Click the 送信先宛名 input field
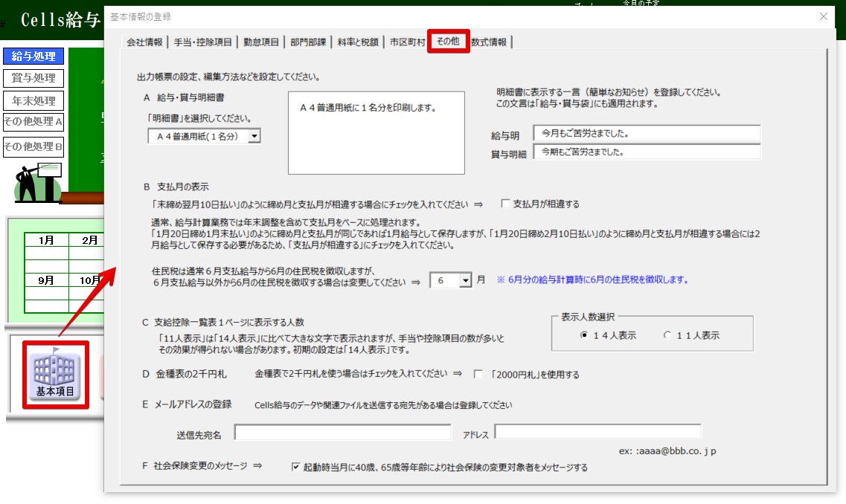 (342, 433)
